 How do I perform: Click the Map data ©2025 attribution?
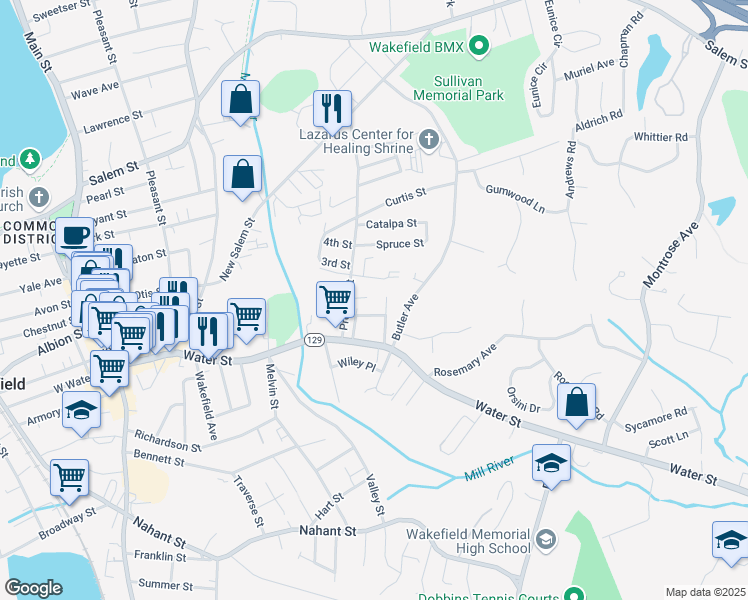(706, 592)
